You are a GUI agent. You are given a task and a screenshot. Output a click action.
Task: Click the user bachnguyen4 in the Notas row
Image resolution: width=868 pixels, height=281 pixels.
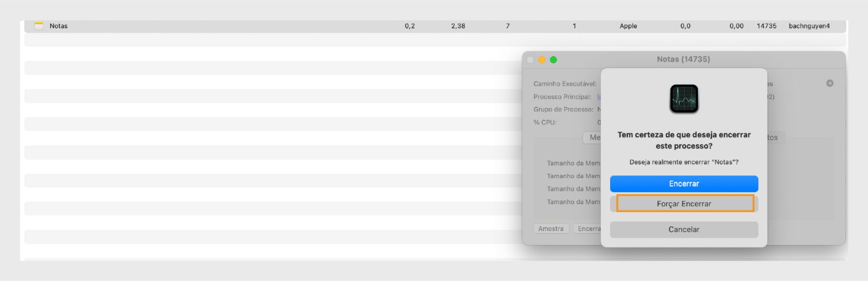[x=809, y=26]
